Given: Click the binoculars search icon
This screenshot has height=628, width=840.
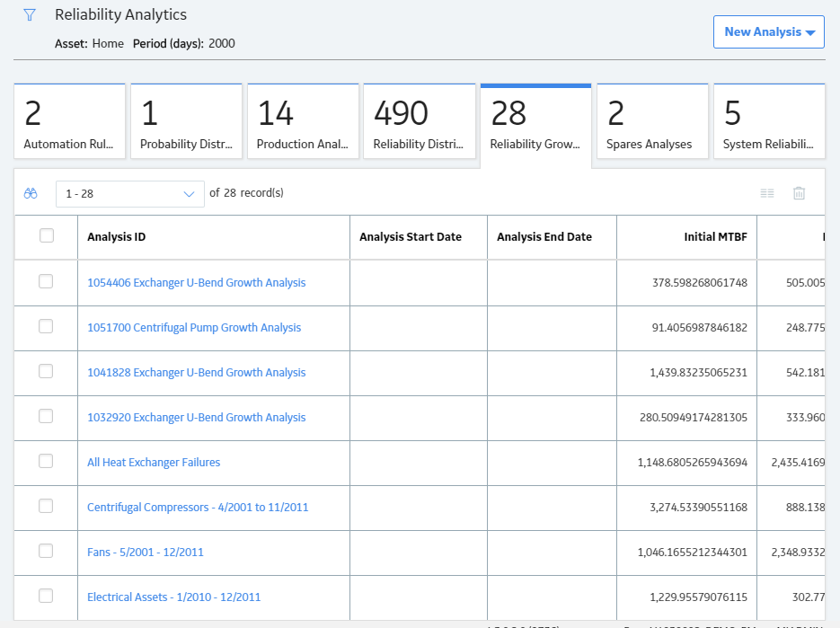Looking at the screenshot, I should (x=31, y=193).
